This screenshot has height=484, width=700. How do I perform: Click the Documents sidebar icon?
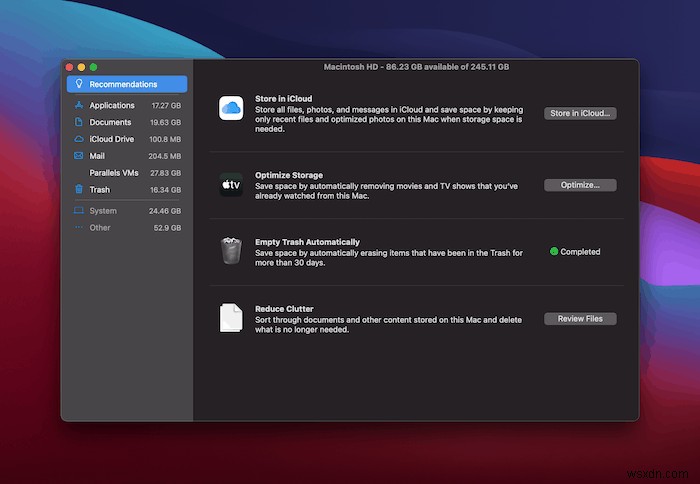click(79, 122)
